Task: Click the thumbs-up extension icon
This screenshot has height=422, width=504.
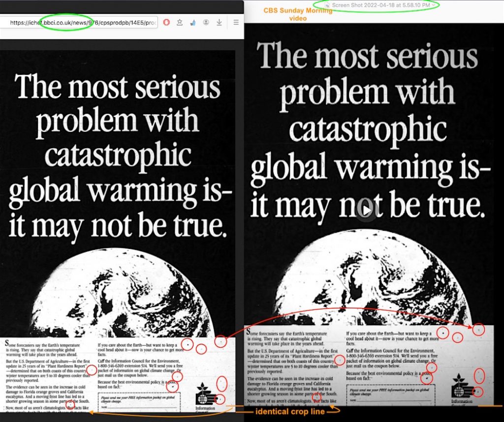Action: (x=193, y=22)
